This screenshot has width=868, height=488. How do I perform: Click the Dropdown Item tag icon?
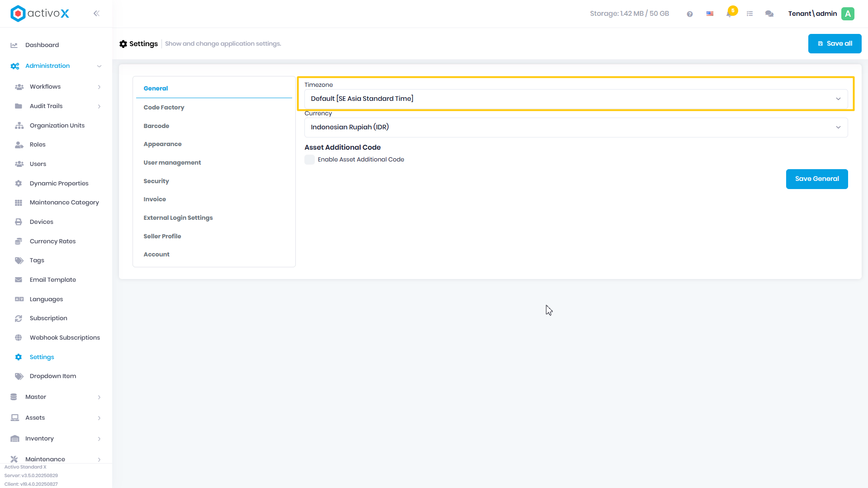pos(19,376)
